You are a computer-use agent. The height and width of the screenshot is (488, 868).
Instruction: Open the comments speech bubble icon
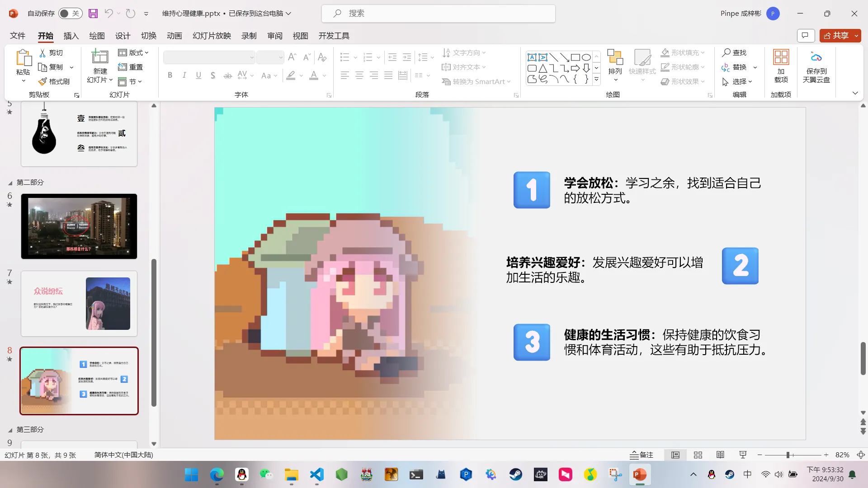tap(806, 35)
